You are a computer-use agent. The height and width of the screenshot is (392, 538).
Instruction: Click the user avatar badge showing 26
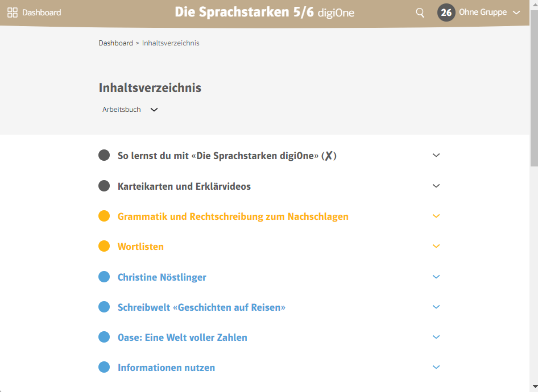click(x=446, y=12)
